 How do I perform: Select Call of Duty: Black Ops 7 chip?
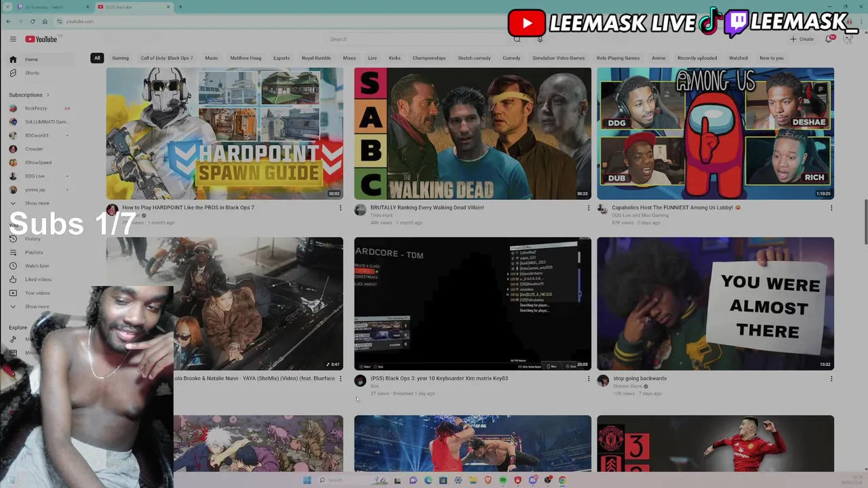(167, 58)
